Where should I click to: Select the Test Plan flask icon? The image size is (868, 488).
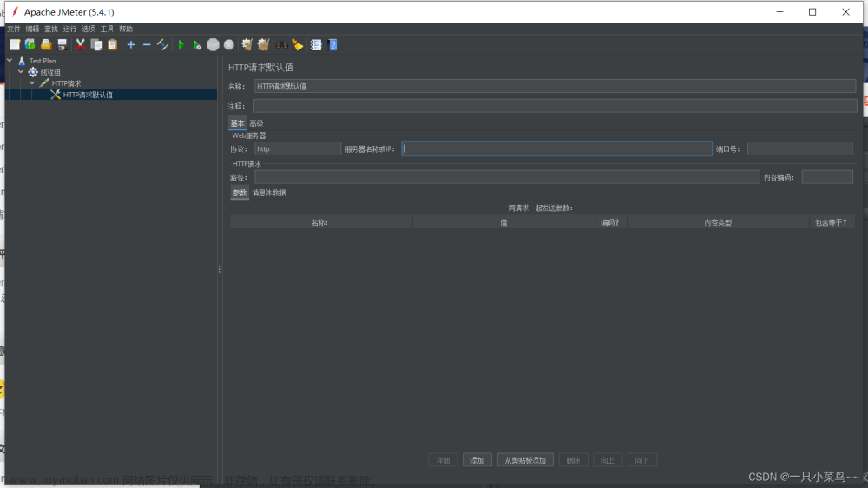[22, 61]
